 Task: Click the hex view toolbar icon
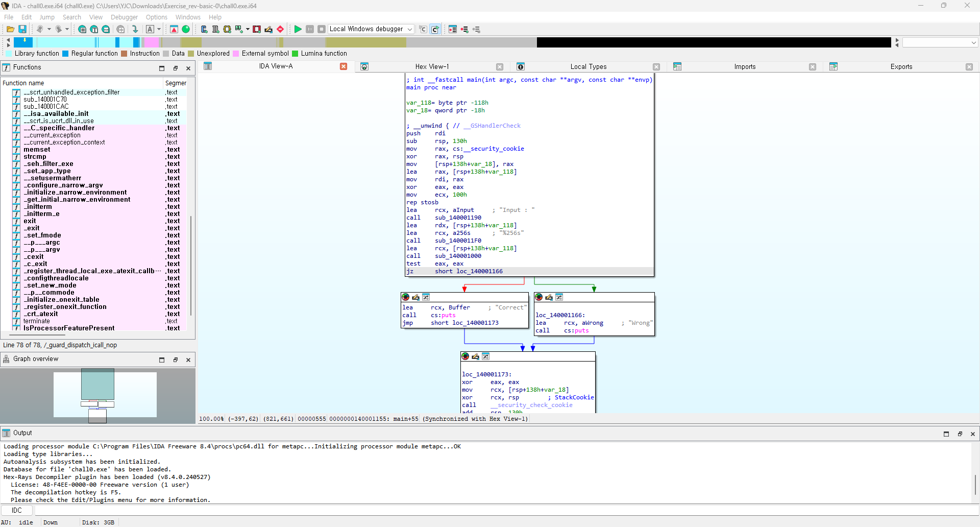tap(82, 29)
